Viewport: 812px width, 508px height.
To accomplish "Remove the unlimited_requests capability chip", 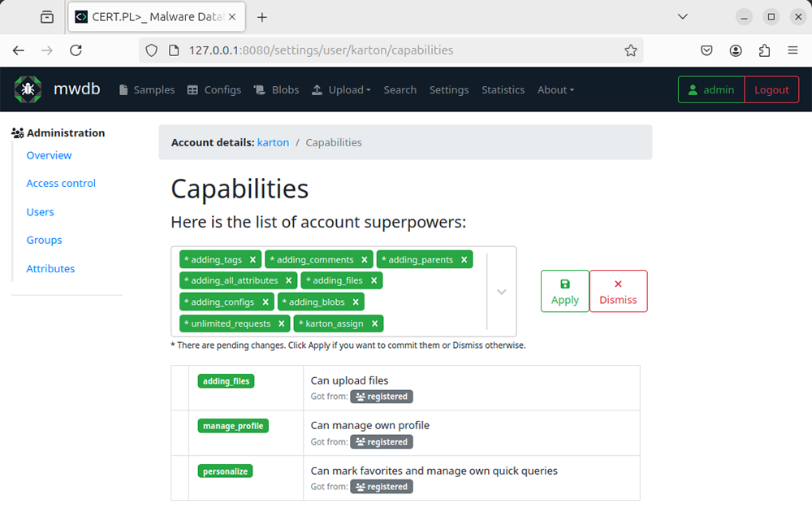I will click(281, 323).
